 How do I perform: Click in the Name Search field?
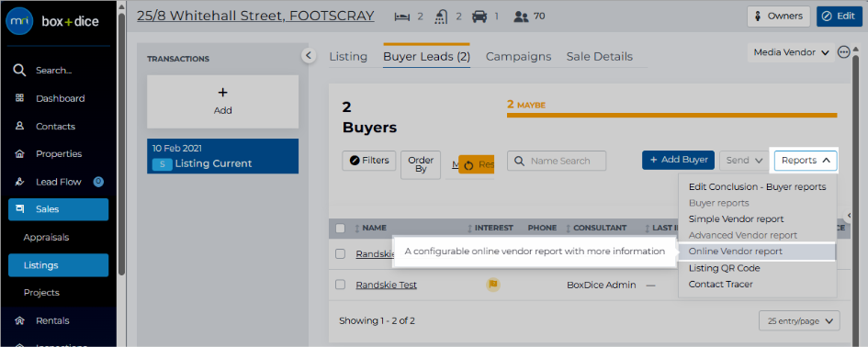(557, 161)
